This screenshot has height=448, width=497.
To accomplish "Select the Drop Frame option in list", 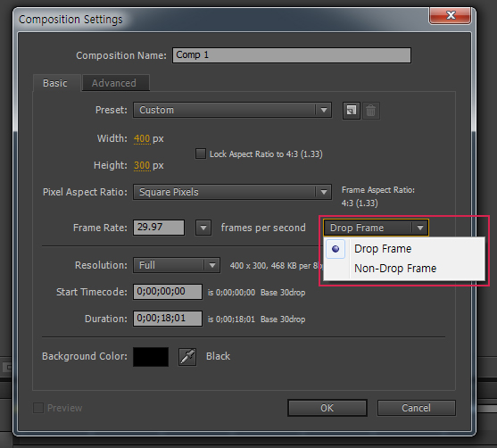I will pos(404,249).
